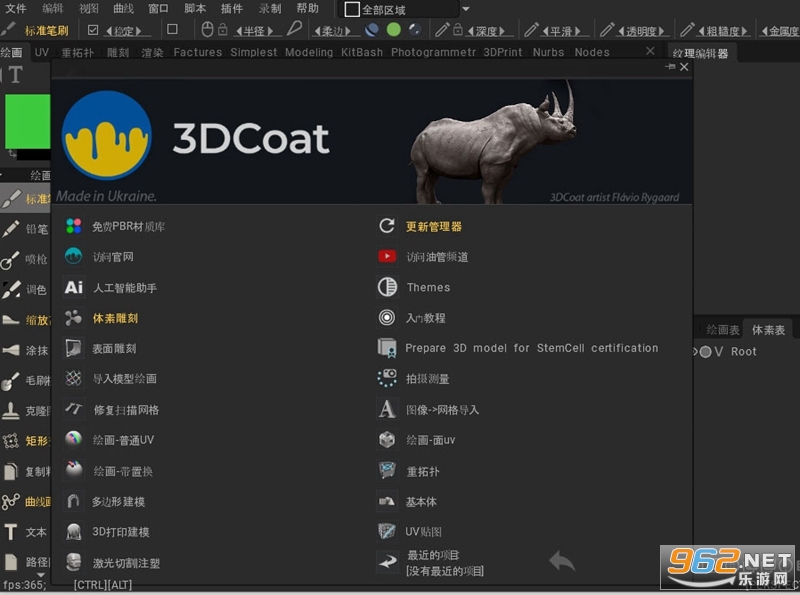Click the surface sculpting icon
The height and width of the screenshot is (595, 800).
tap(73, 348)
